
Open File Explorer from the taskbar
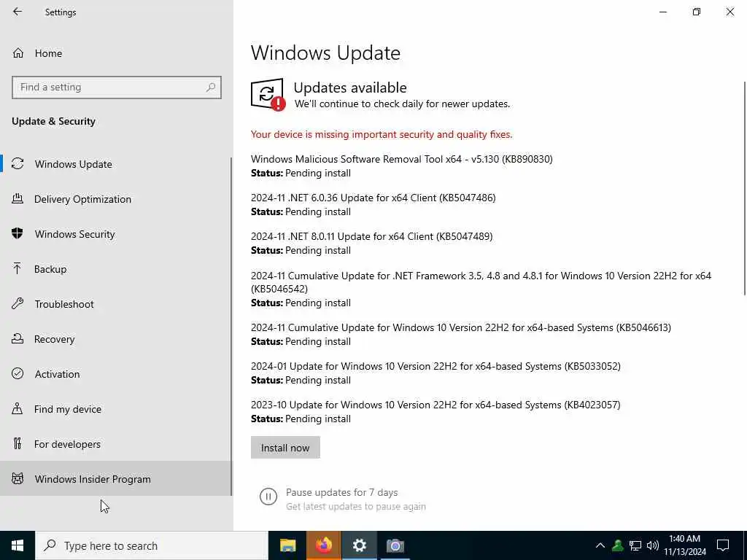coord(287,545)
